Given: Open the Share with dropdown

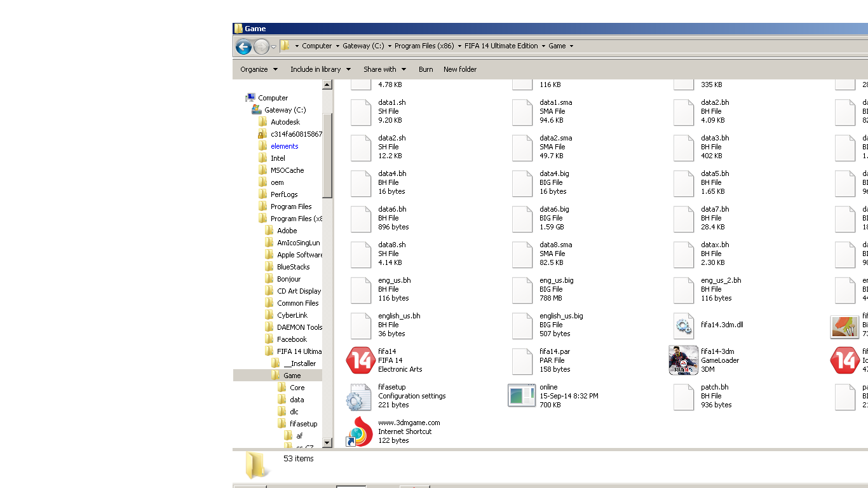Looking at the screenshot, I should coord(384,69).
